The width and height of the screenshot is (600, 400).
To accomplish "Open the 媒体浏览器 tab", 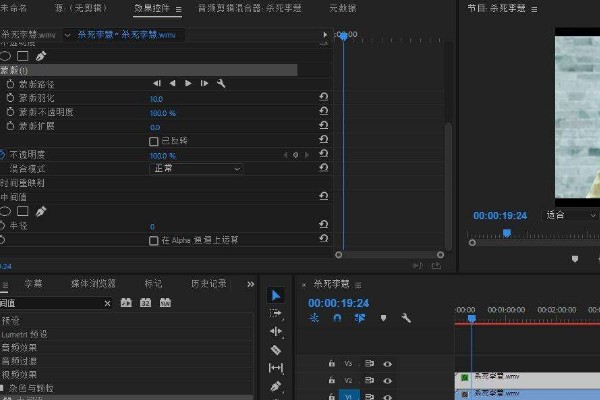I will click(x=92, y=283).
